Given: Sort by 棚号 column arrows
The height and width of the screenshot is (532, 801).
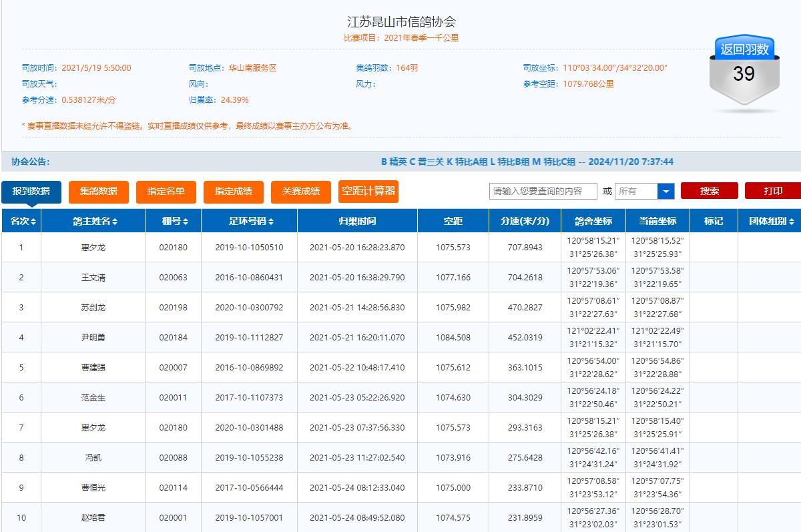Looking at the screenshot, I should pos(186,222).
